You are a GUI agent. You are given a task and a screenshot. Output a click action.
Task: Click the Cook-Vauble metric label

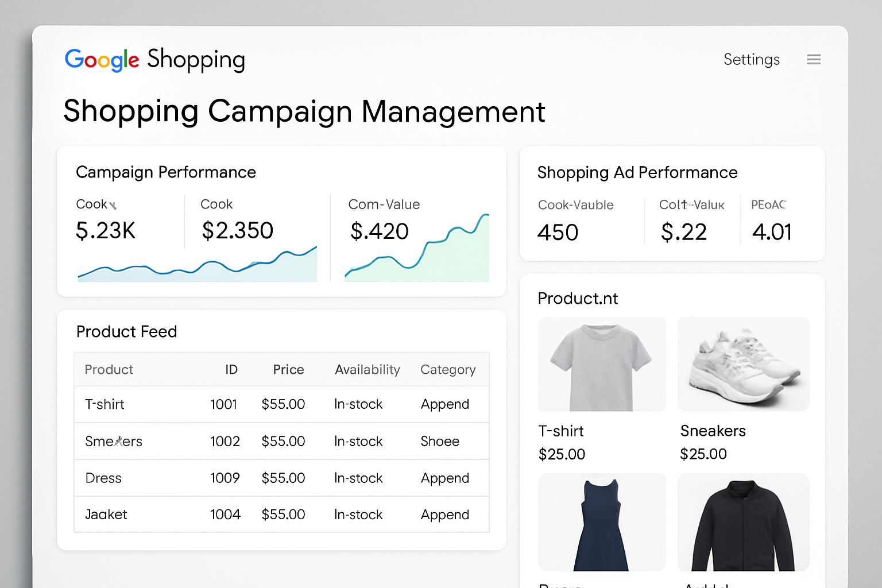click(x=576, y=205)
